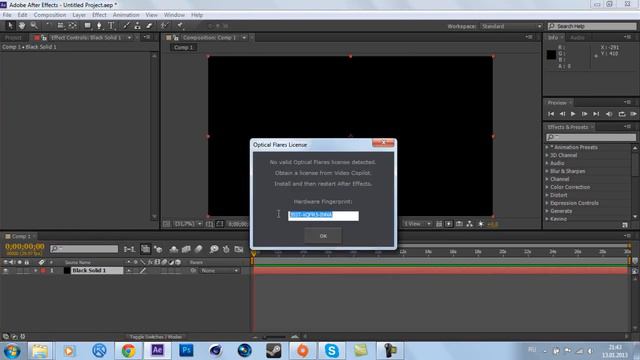This screenshot has width=640, height=360.
Task: Select the Roto Brush tool
Action: [x=164, y=26]
